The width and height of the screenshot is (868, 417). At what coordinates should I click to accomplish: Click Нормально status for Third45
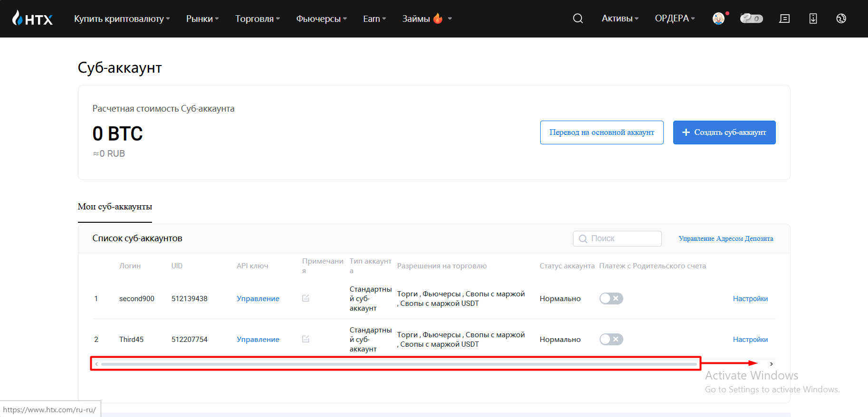[x=560, y=339]
